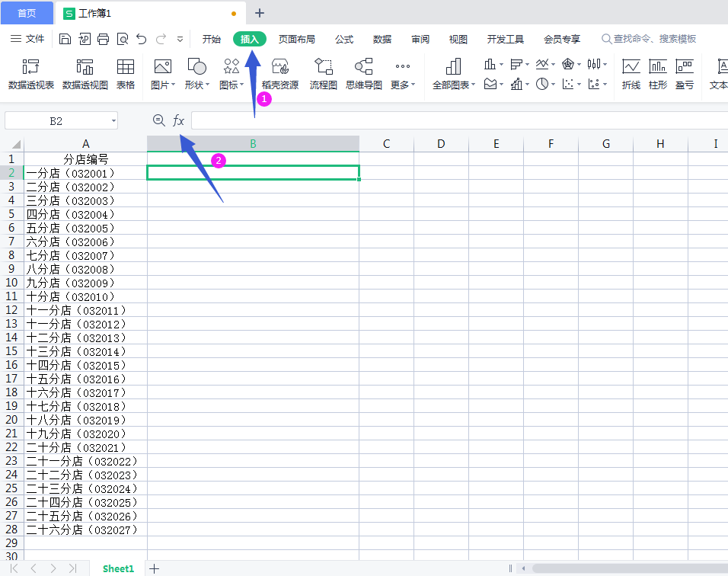
Task: Open the 更多 more dropdown
Action: click(403, 75)
